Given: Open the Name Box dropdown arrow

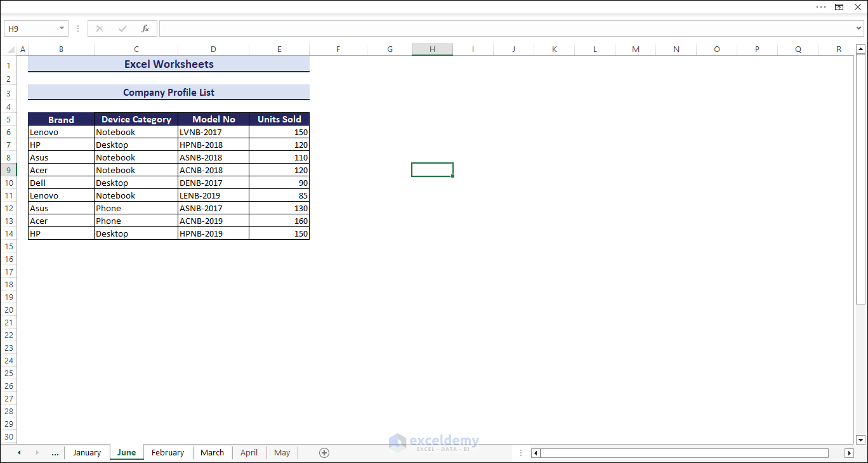Looking at the screenshot, I should point(62,29).
